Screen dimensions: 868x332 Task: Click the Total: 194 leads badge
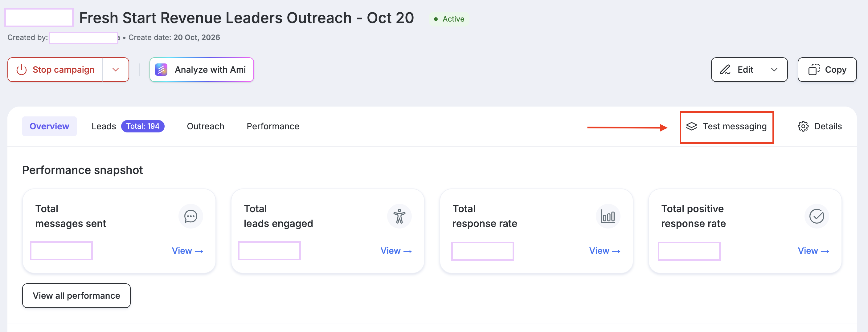pos(143,126)
